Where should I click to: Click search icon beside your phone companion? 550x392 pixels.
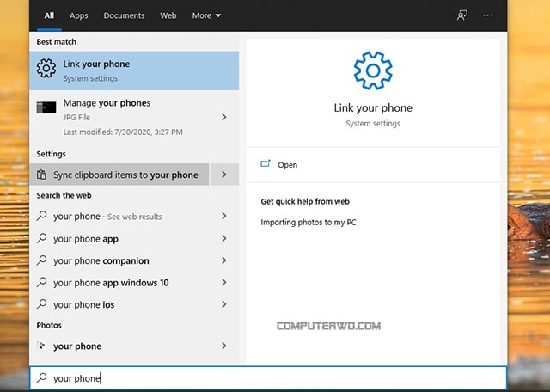tap(42, 260)
